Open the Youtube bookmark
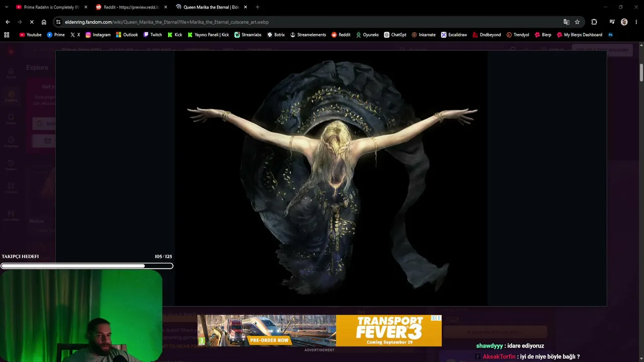644x362 pixels. coord(30,35)
